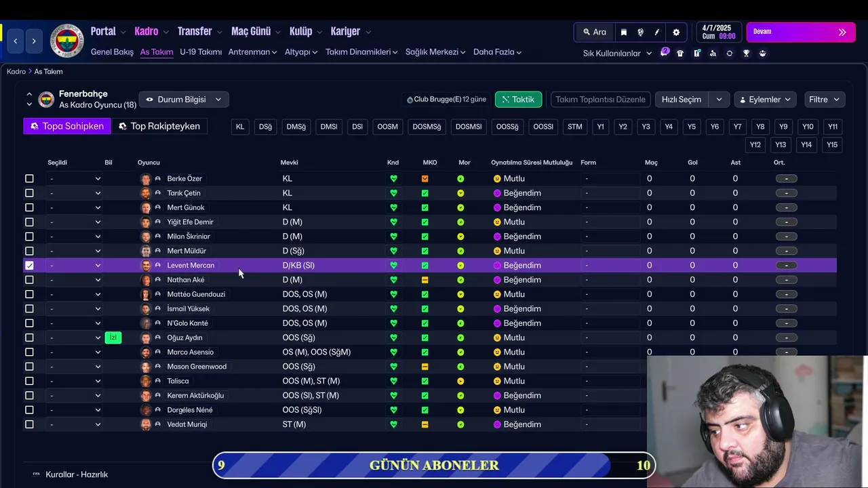Screen dimensions: 868x488
Task: Open the Maç Günü menu
Action: point(256,32)
